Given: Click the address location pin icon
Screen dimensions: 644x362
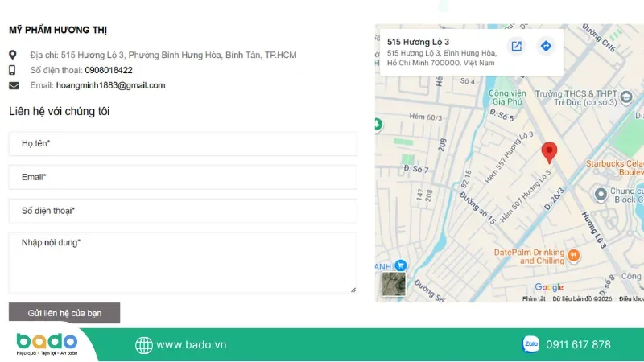Looking at the screenshot, I should 13,55.
